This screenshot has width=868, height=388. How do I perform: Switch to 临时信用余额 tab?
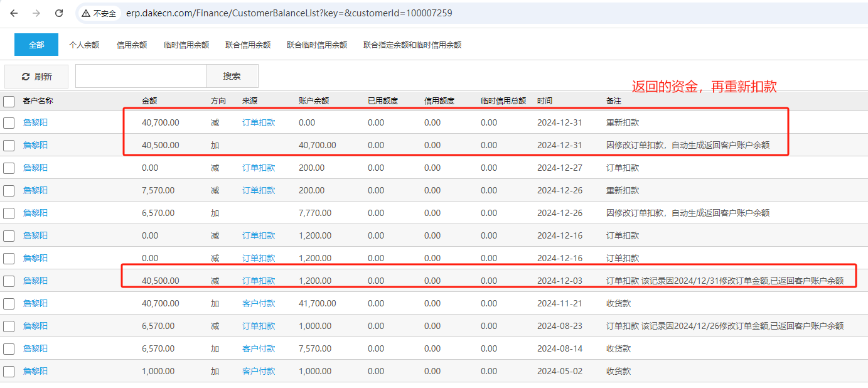(186, 45)
